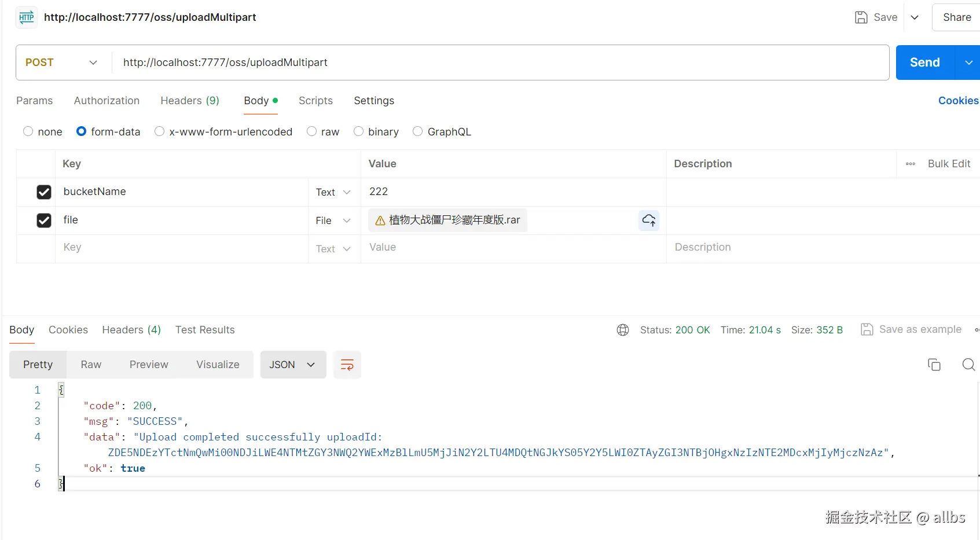The image size is (980, 540).
Task: Select the Visualize view
Action: 218,365
